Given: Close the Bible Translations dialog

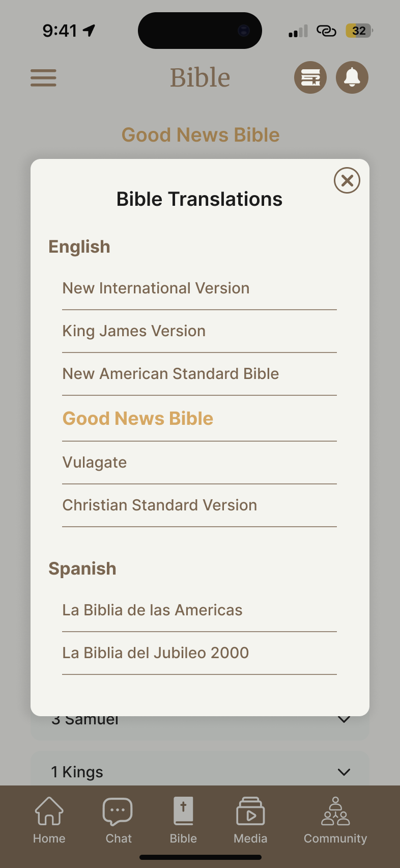Looking at the screenshot, I should click(347, 180).
